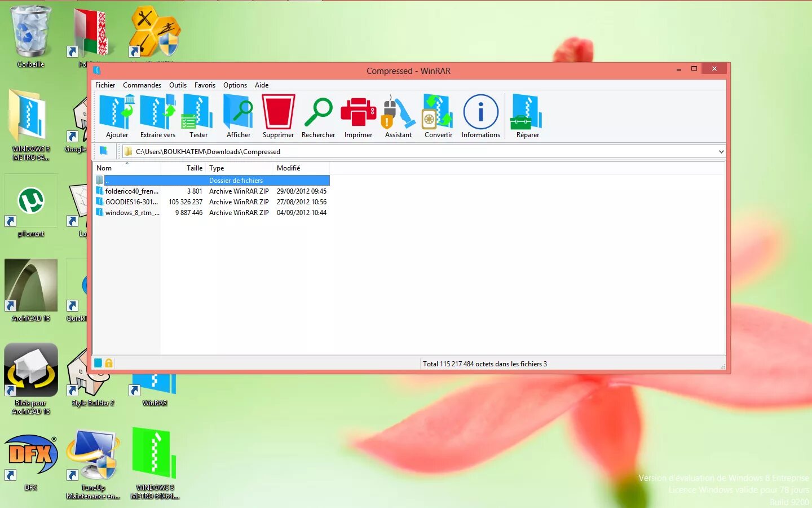Click the date 29/08/2012 09:45
This screenshot has width=812, height=508.
(x=301, y=191)
